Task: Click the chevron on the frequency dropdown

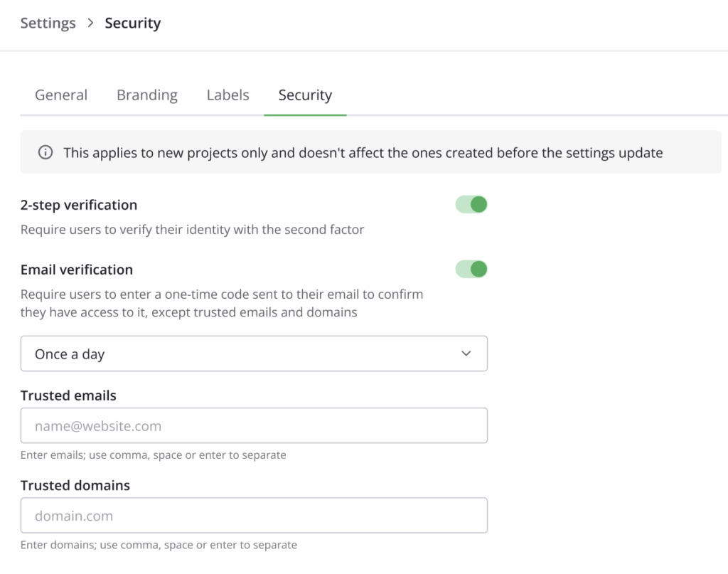Action: 467,353
